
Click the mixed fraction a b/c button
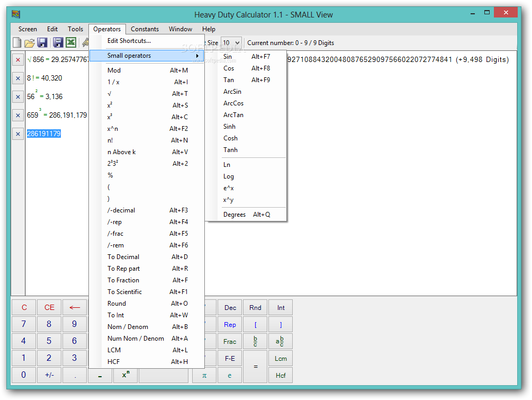(280, 341)
